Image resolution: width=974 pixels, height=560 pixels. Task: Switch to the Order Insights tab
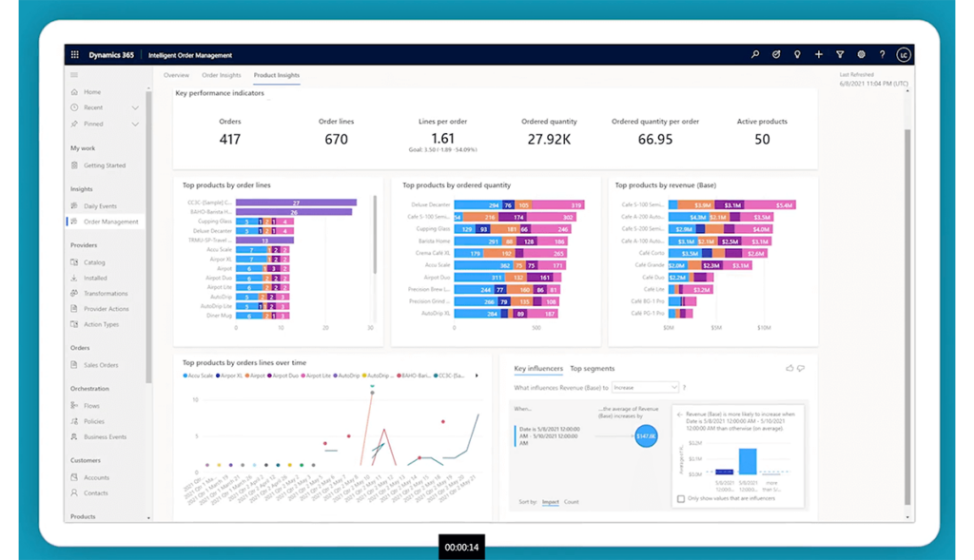(221, 74)
